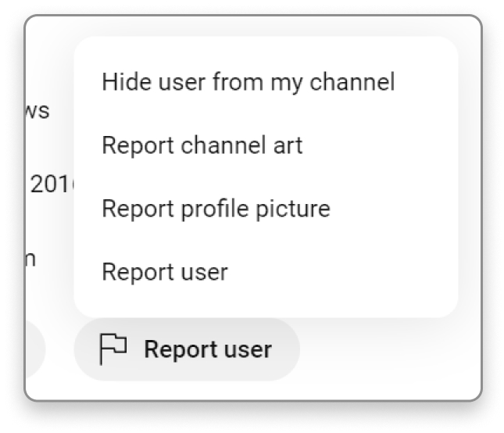Click the blank right side of Report channel art row
This screenshot has height=433, width=504.
point(383,145)
